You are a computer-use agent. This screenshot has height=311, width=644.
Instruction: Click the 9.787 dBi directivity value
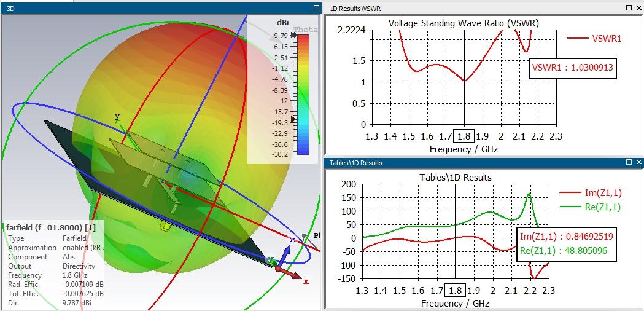click(x=77, y=303)
